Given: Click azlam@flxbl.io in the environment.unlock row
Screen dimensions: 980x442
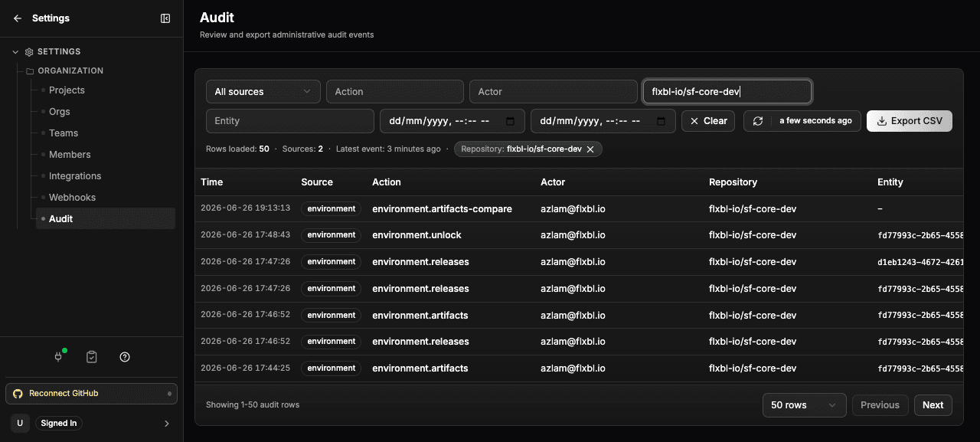Looking at the screenshot, I should [x=573, y=235].
